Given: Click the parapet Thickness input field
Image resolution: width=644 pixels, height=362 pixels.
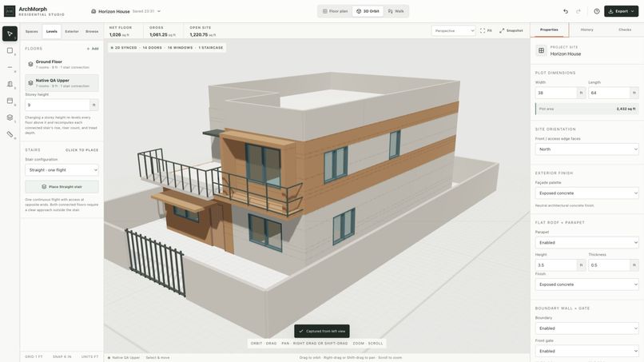Looking at the screenshot, I should (609, 265).
